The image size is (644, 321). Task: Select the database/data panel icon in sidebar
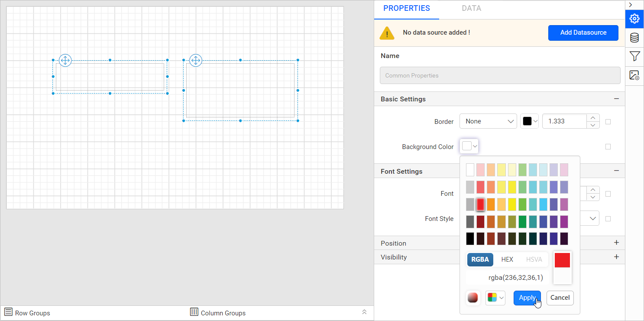tap(634, 38)
